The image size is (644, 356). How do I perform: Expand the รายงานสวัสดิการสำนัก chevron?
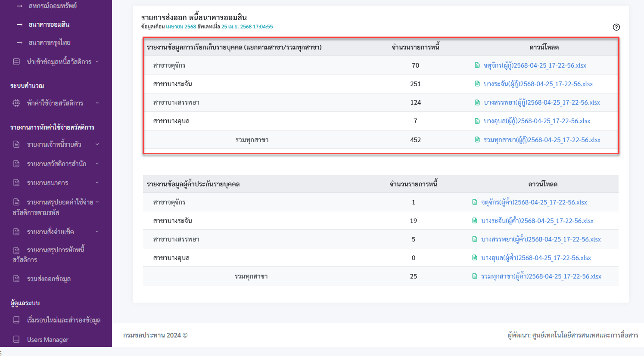click(x=97, y=164)
